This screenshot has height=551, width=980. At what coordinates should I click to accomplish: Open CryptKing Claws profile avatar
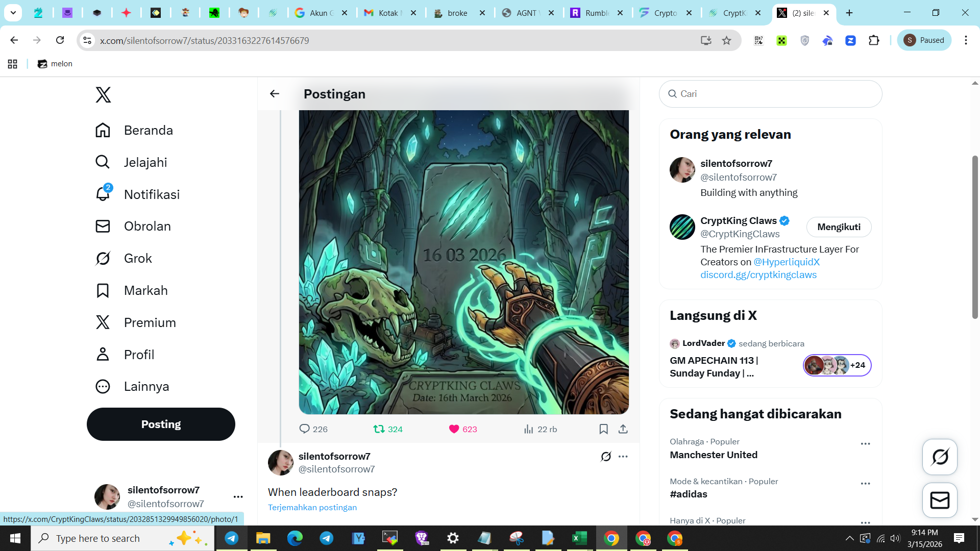(682, 227)
